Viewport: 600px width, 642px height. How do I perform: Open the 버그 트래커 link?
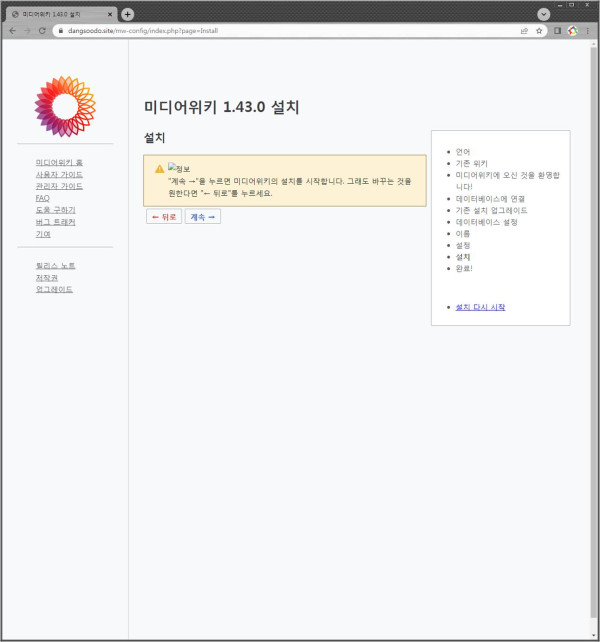[55, 222]
